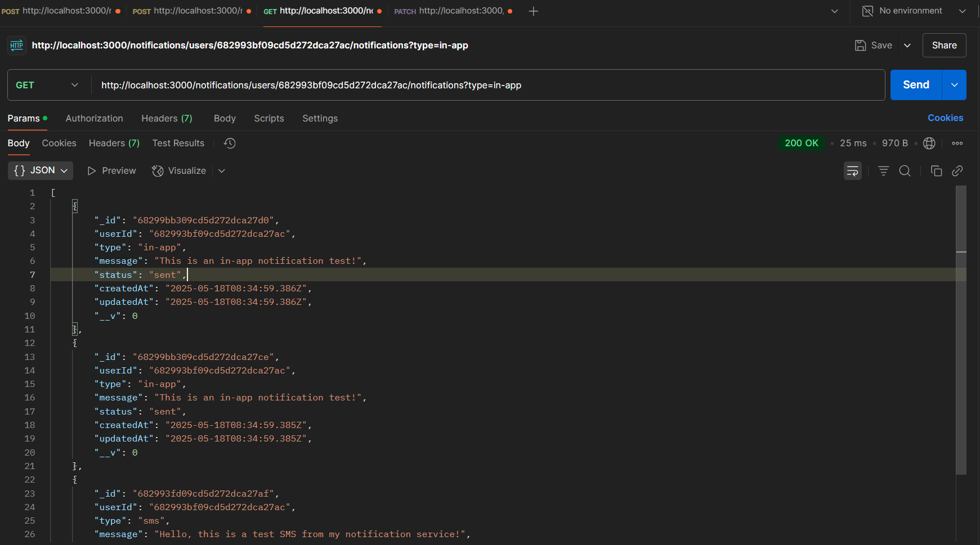Open the JSON format dropdown
The height and width of the screenshot is (545, 980).
(x=41, y=170)
